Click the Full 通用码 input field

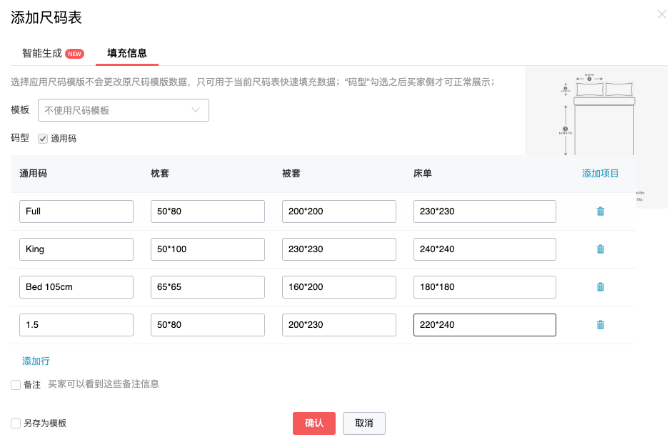(x=76, y=211)
